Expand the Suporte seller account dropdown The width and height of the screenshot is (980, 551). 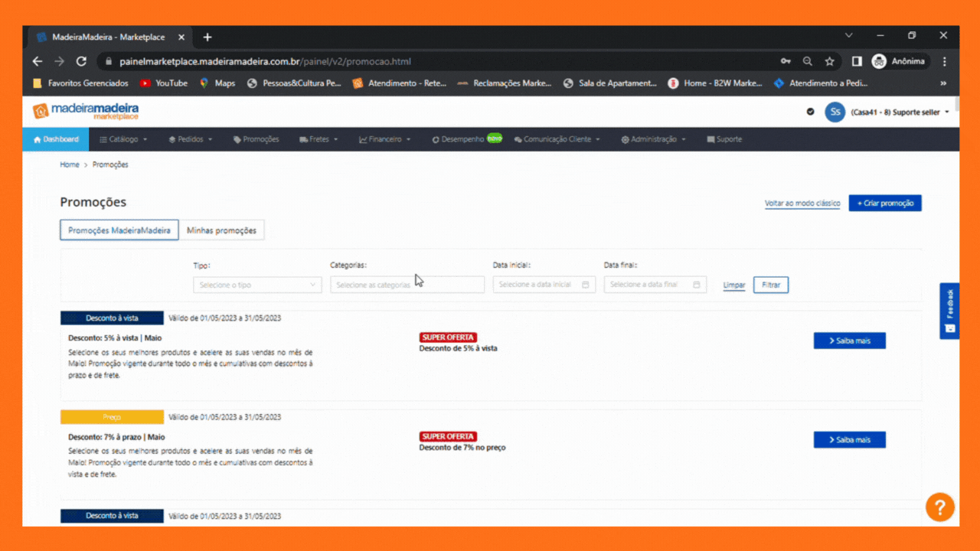900,112
